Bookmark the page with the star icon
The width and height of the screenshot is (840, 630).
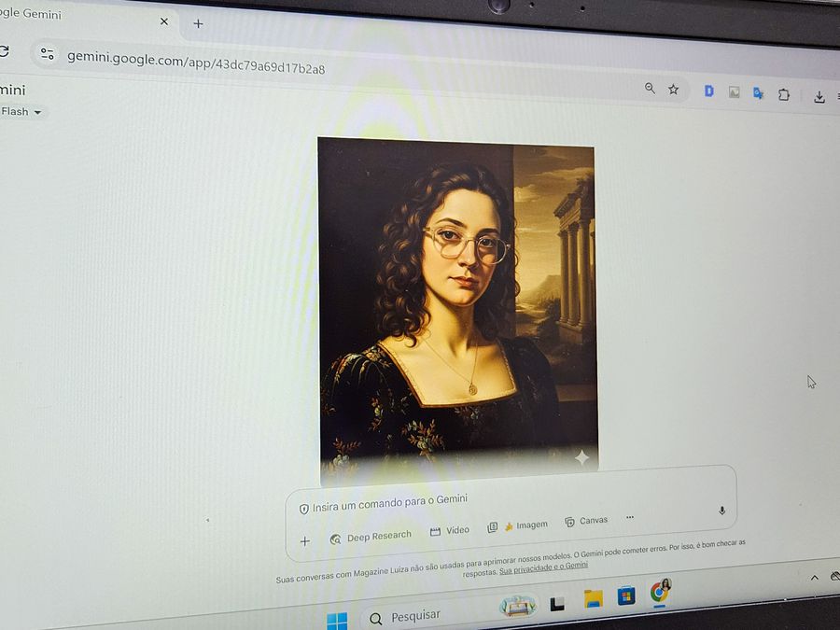point(673,90)
